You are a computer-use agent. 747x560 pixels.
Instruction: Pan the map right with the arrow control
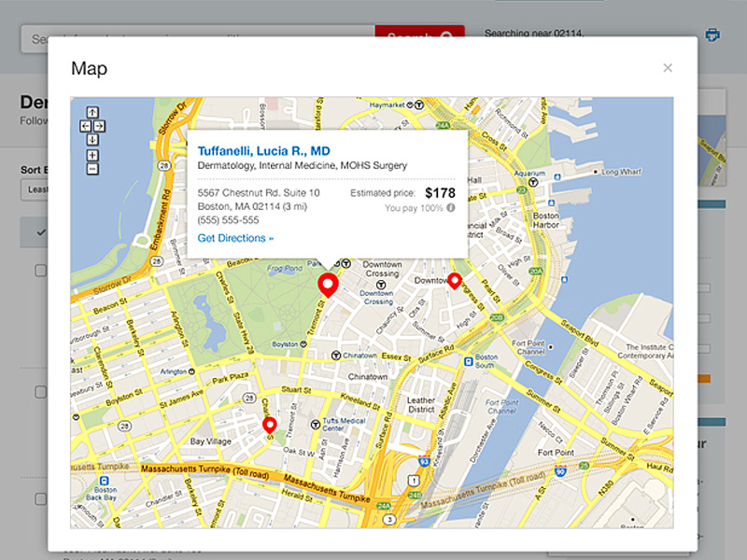coord(99,126)
